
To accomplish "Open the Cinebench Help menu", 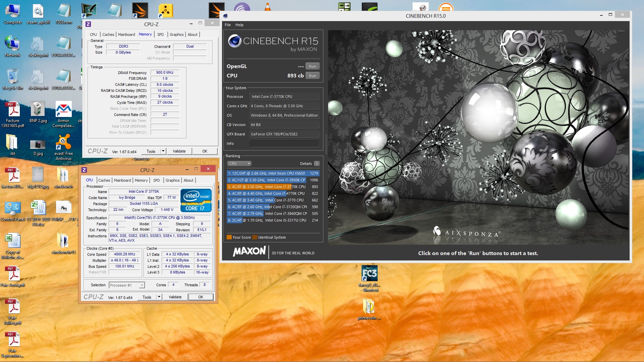I will click(x=239, y=25).
